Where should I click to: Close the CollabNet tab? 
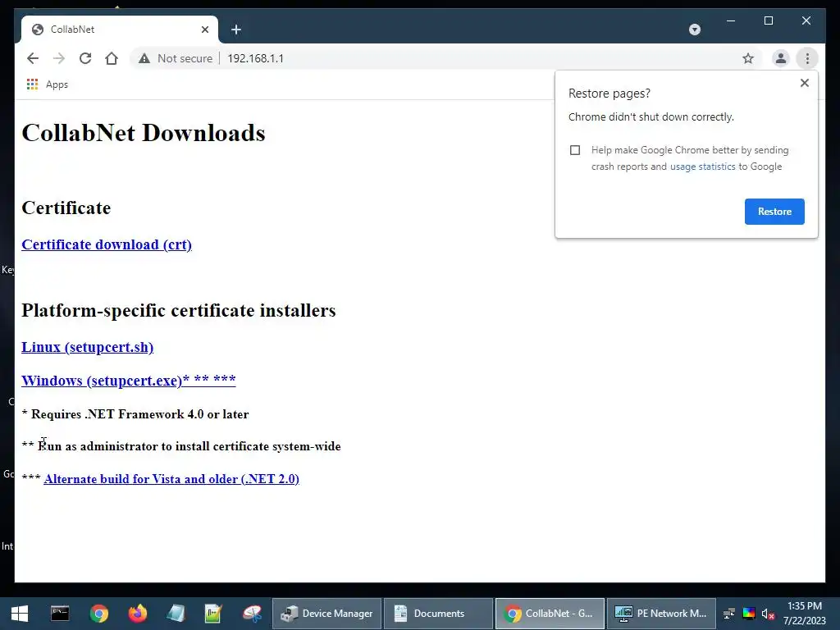[204, 30]
